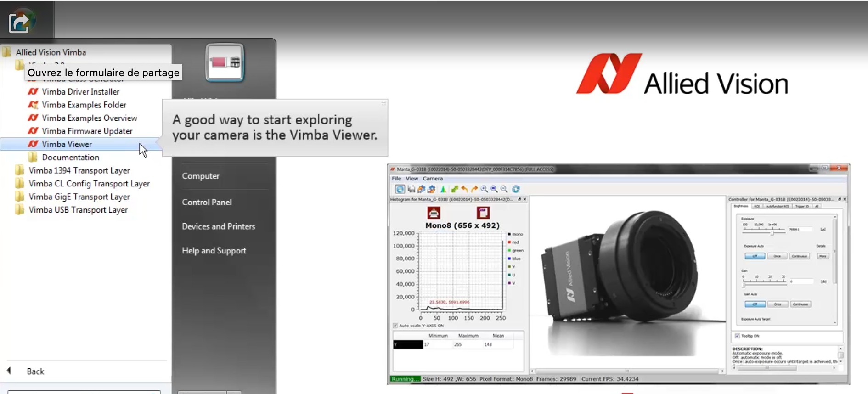
Task: Toggle Auto scale Y-AXIS ON checkbox
Action: [x=395, y=326]
